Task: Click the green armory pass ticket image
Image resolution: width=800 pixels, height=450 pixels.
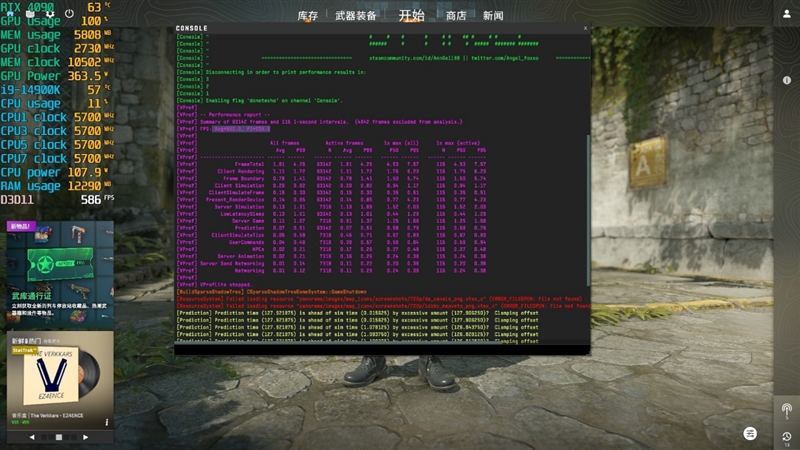Action: (x=60, y=264)
